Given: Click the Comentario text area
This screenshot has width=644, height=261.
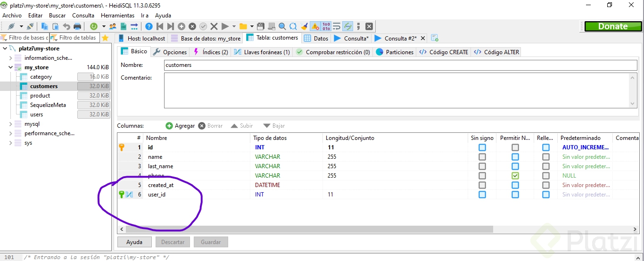Looking at the screenshot, I should point(401,90).
